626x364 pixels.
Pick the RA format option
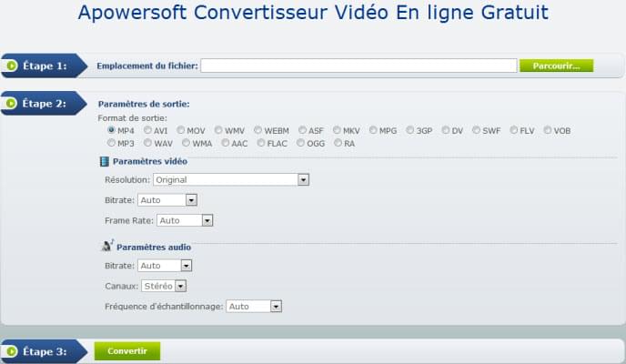point(338,143)
